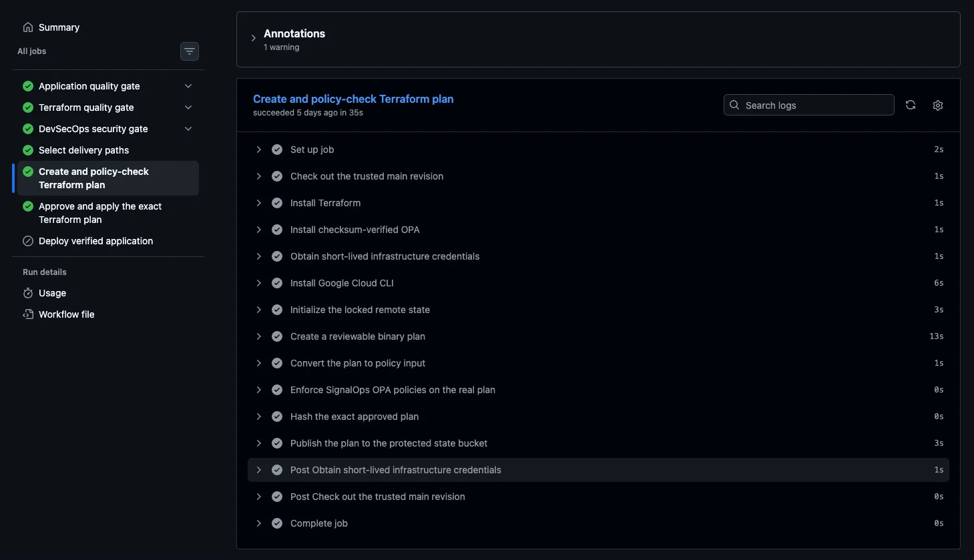Click the success check icon on Set up job
Image resolution: width=974 pixels, height=560 pixels.
pos(277,150)
